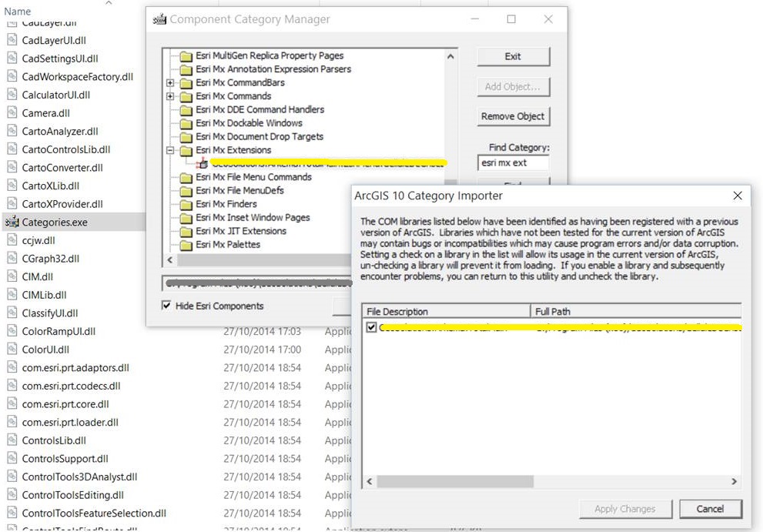
Task: Click the ControlsLib.dll file icon
Action: click(x=12, y=440)
